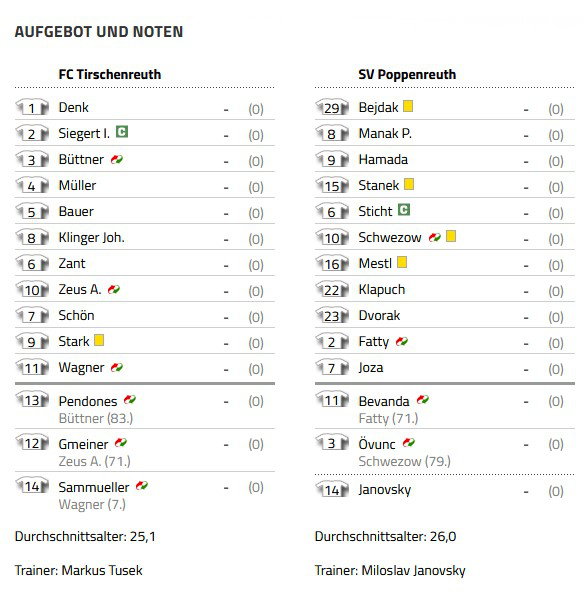
Task: Click trainer name Miloslav Janovsky
Action: click(x=413, y=570)
